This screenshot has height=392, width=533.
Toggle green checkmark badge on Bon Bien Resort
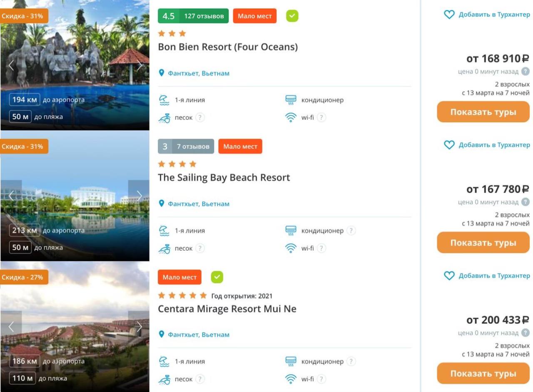[x=292, y=16]
